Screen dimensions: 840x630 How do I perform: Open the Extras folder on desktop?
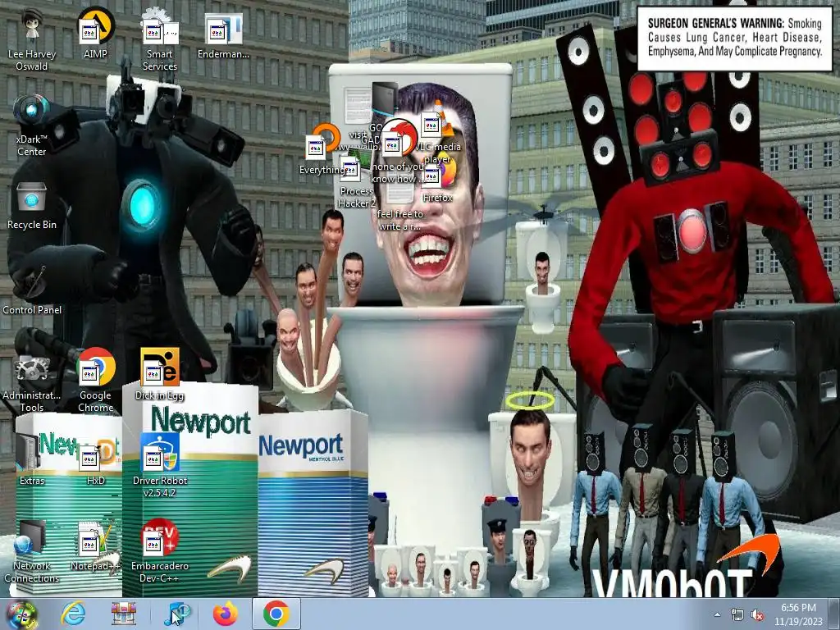coord(32,459)
